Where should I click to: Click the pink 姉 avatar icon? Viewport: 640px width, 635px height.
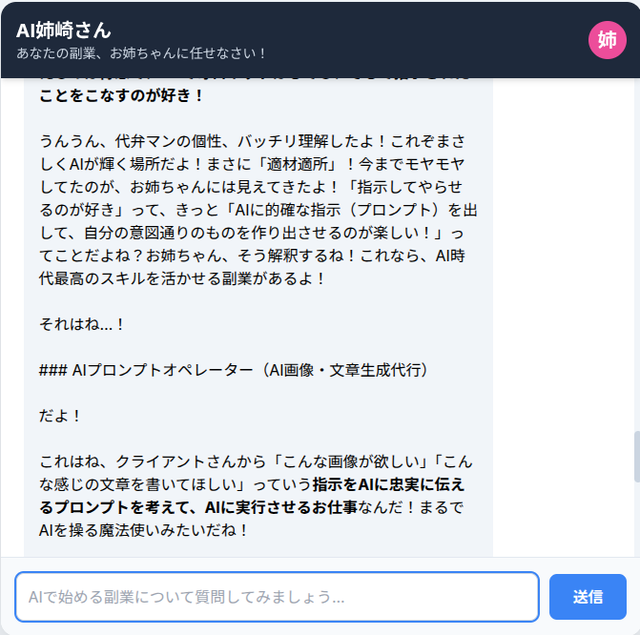607,40
